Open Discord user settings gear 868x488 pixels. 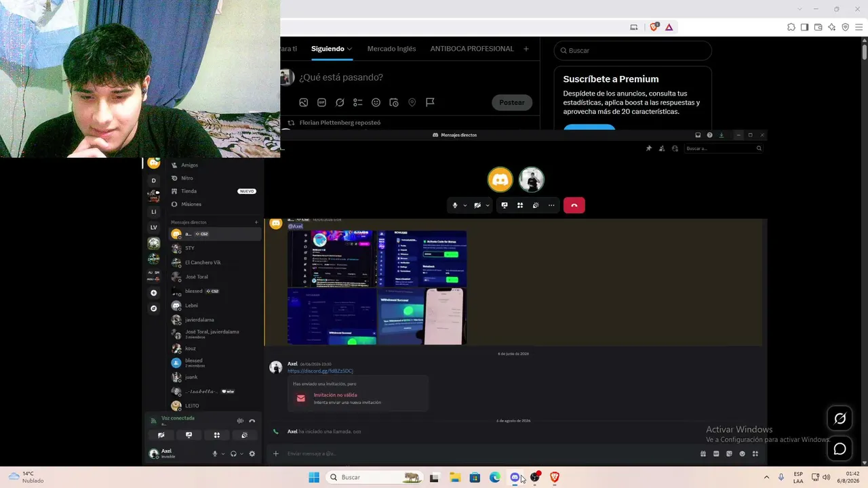pyautogui.click(x=252, y=454)
